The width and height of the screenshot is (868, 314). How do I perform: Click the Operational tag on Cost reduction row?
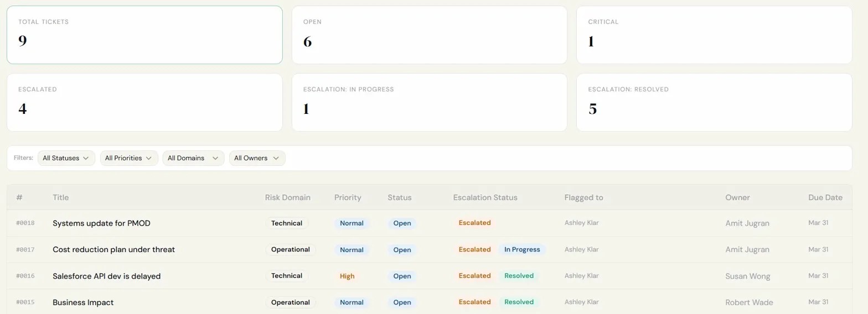coord(291,249)
